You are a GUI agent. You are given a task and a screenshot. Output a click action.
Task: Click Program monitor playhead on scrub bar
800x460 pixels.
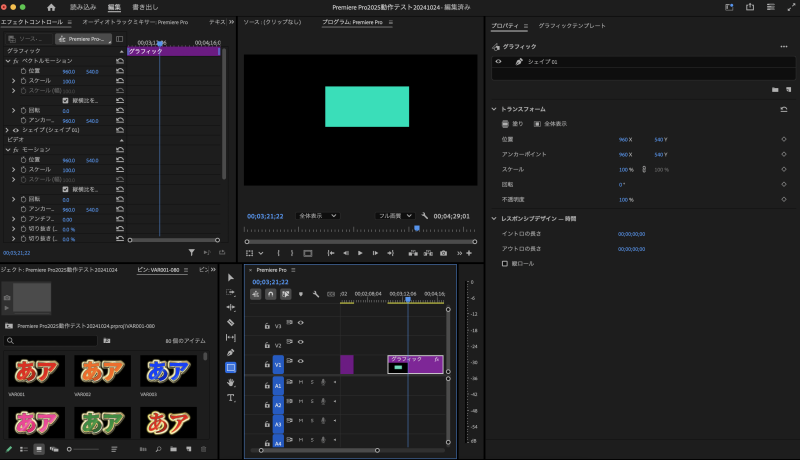(417, 228)
